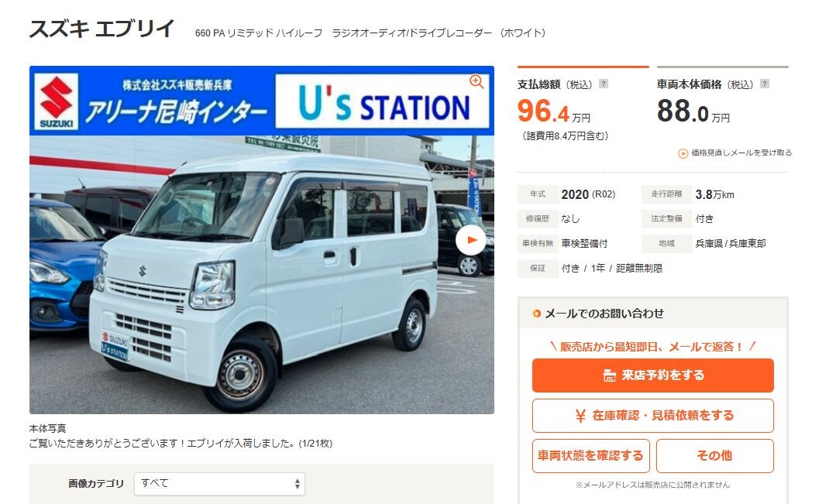Screen dimensions: 829x504
Task: Click the magnifier zoom icon on photo
Action: 476,81
